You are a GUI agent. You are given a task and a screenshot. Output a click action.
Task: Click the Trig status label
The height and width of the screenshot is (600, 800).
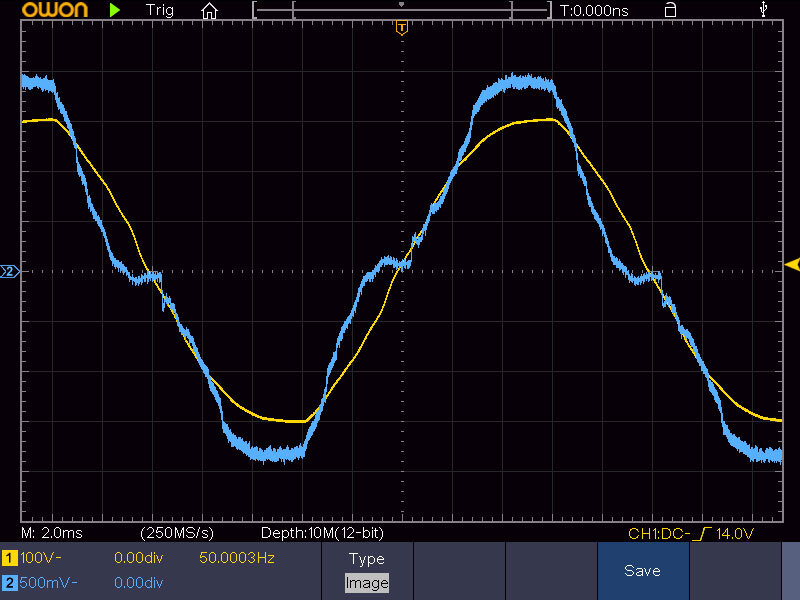[x=159, y=10]
